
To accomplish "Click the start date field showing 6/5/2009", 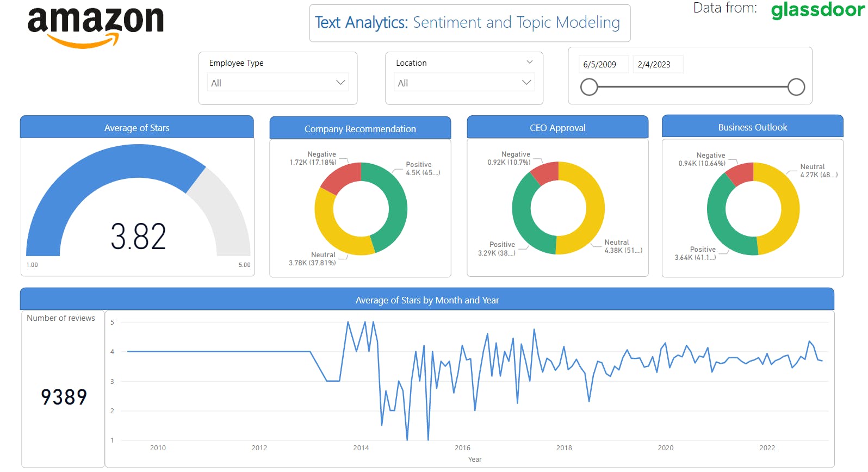I will tap(603, 64).
